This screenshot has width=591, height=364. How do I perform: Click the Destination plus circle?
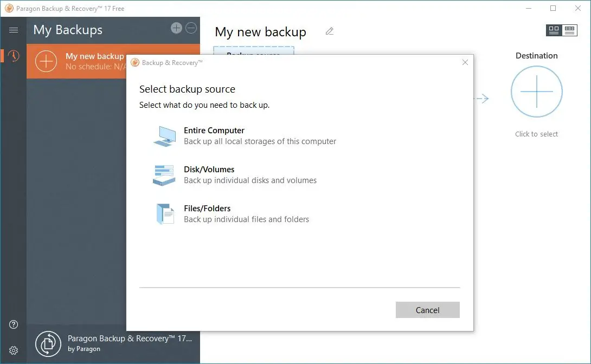[537, 92]
